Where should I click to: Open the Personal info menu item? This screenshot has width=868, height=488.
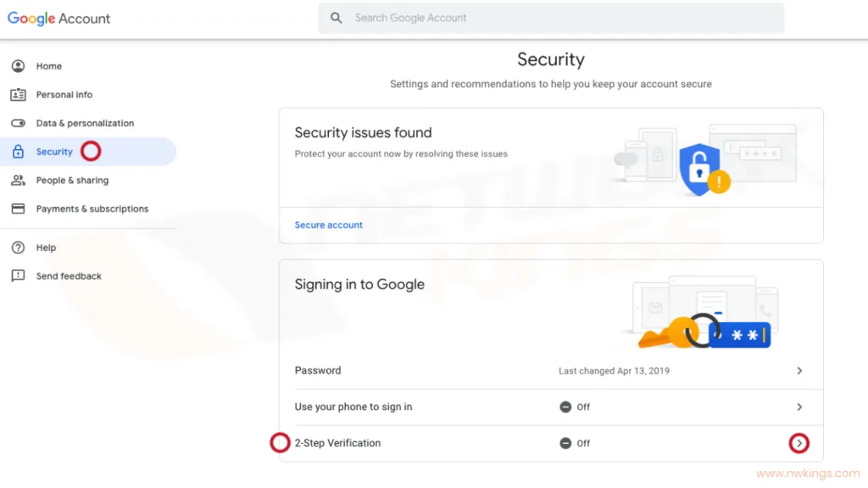64,95
